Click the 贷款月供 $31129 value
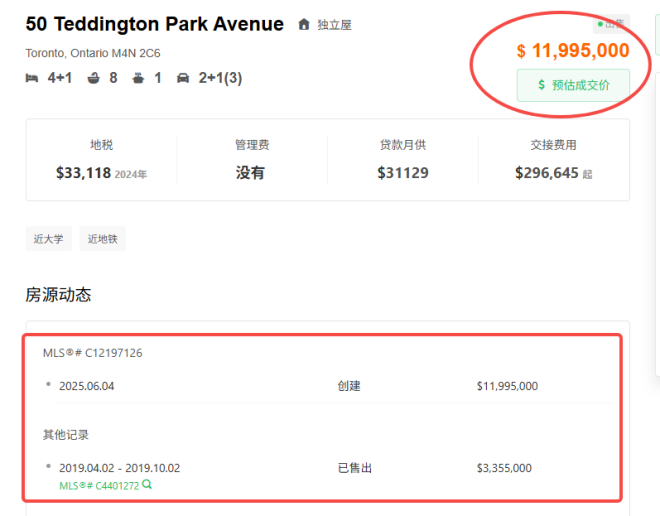This screenshot has width=660, height=516. coord(403,173)
